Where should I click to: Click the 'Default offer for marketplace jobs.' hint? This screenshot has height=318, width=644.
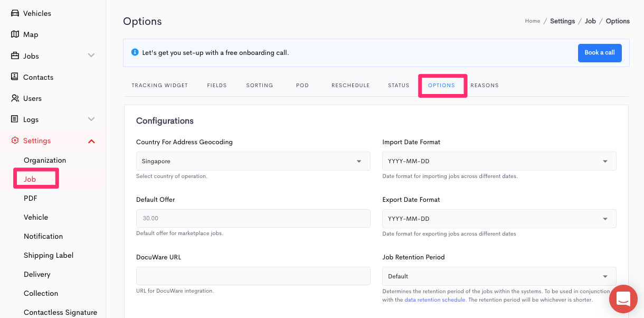point(179,233)
